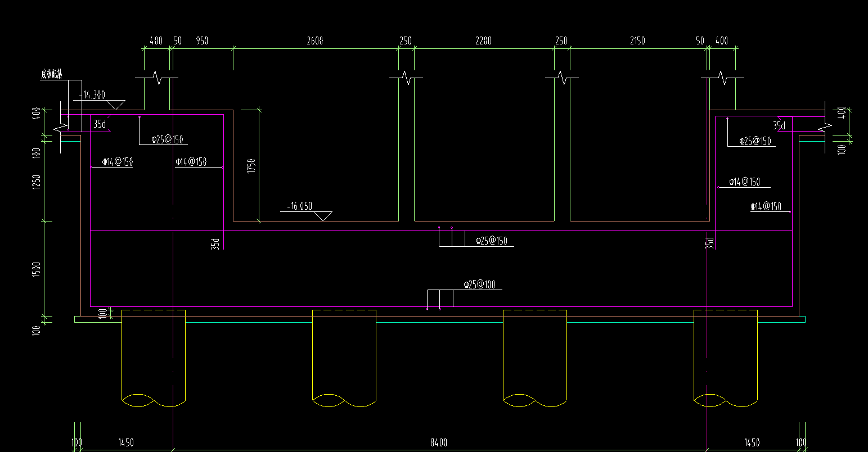
Task: Click the -16.050 elevation value
Action: 299,206
